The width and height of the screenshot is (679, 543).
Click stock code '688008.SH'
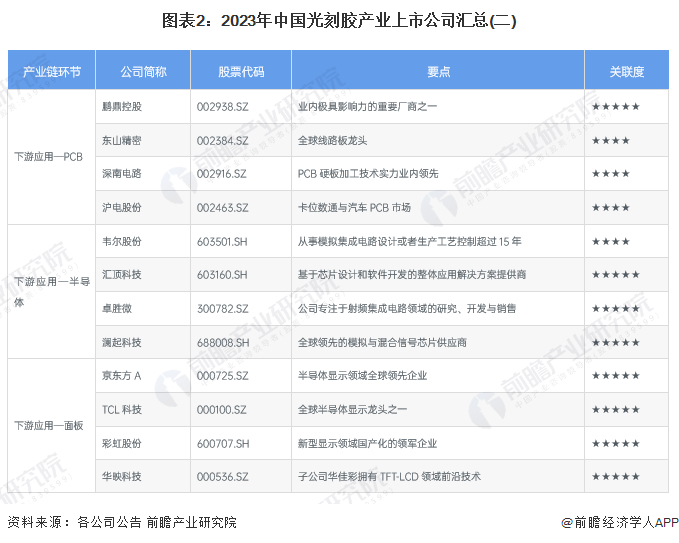(x=223, y=342)
